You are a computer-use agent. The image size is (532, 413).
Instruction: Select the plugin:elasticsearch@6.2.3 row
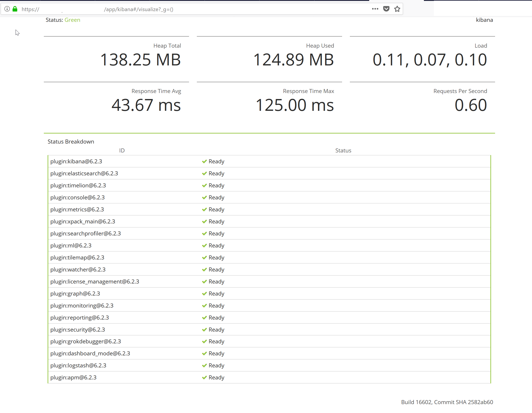(x=84, y=173)
